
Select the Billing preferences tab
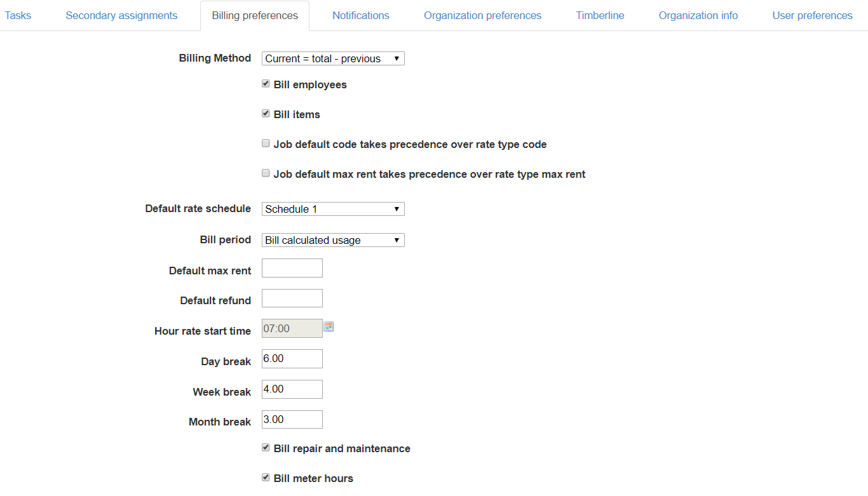click(x=255, y=15)
